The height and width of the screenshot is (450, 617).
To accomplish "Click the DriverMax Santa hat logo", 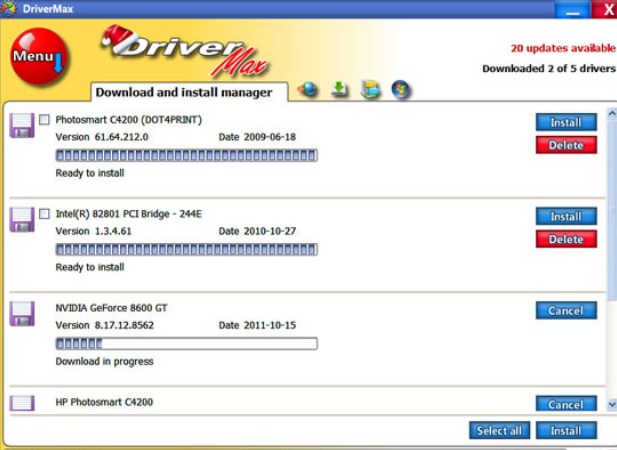I will click(185, 51).
